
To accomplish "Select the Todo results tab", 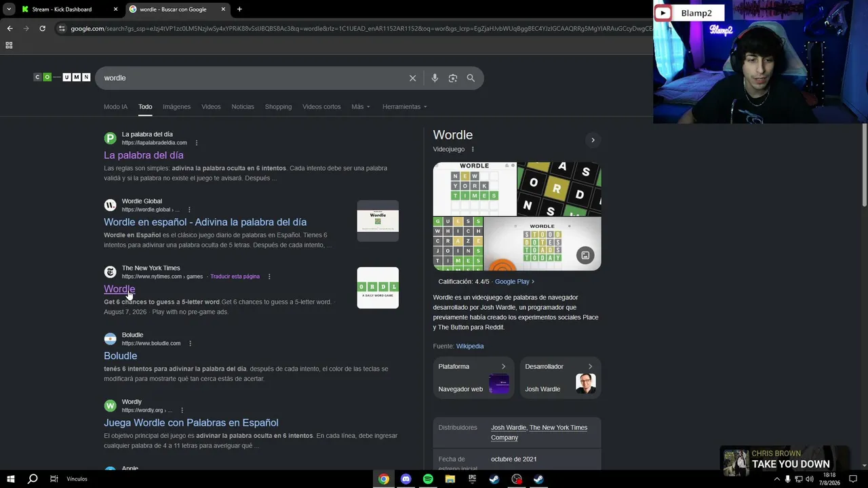I will coord(145,107).
